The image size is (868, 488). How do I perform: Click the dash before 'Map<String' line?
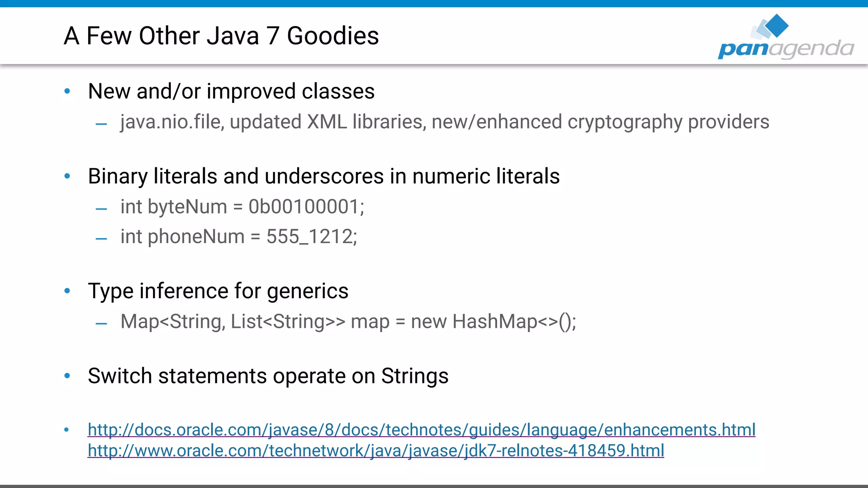[x=101, y=324]
